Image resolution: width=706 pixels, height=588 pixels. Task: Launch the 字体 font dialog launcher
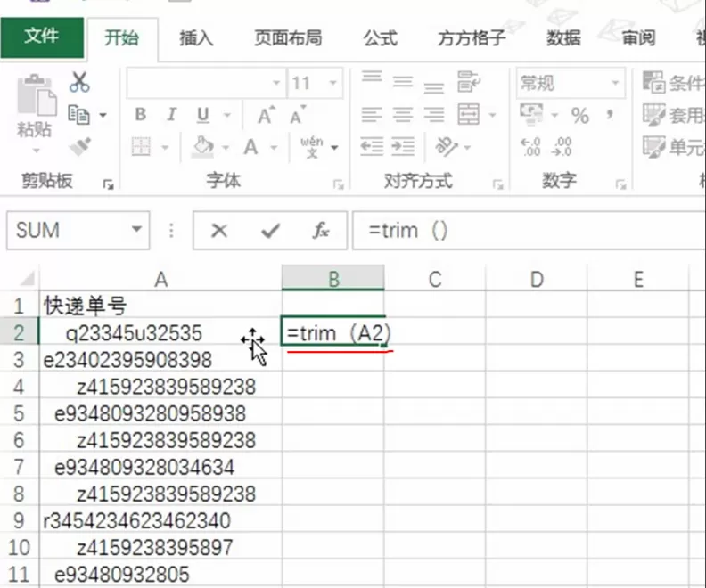click(x=338, y=184)
